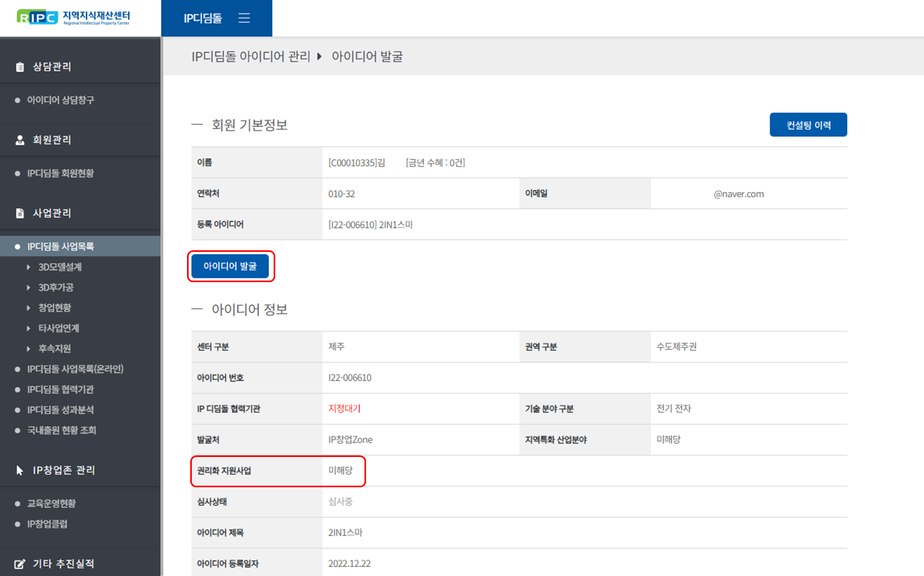Expand the 3D모델설계 submenu item
The height and width of the screenshot is (576, 924).
pyautogui.click(x=60, y=267)
